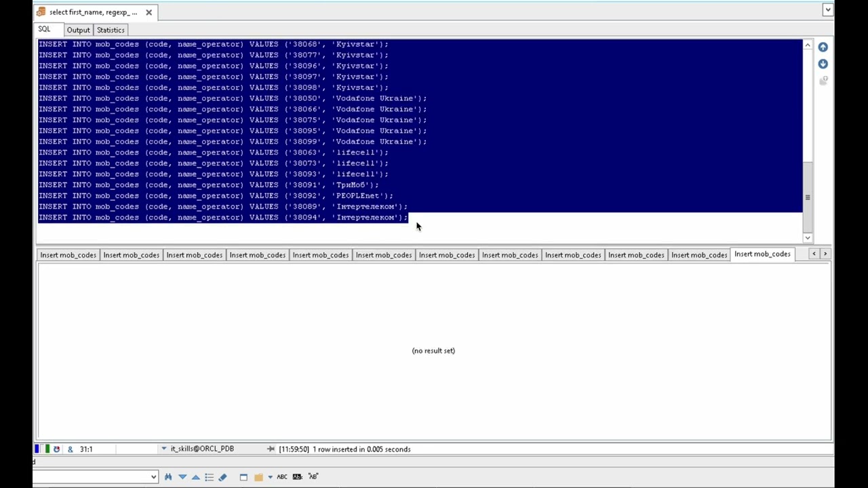This screenshot has height=488, width=868.
Task: Toggle the whole-word search option icon
Action: [297, 476]
